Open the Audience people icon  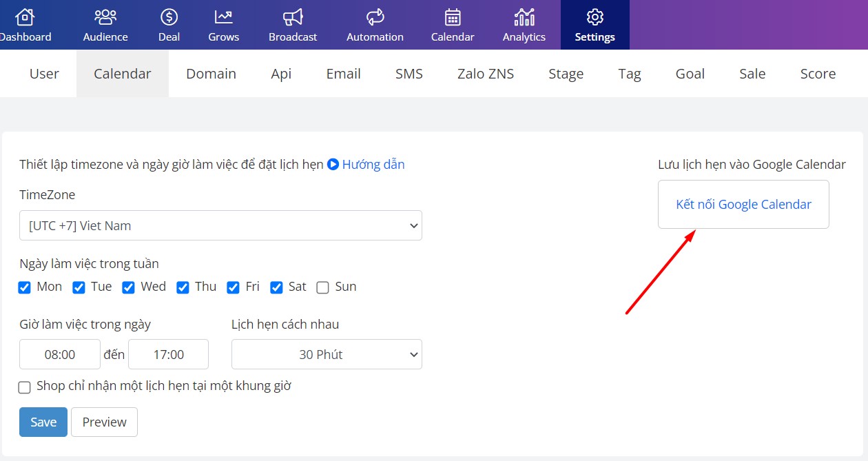tap(105, 17)
